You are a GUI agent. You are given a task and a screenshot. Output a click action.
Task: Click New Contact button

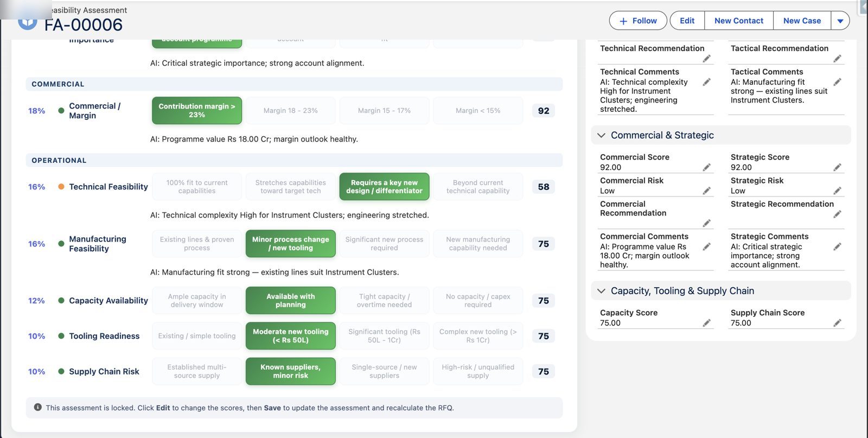click(739, 21)
